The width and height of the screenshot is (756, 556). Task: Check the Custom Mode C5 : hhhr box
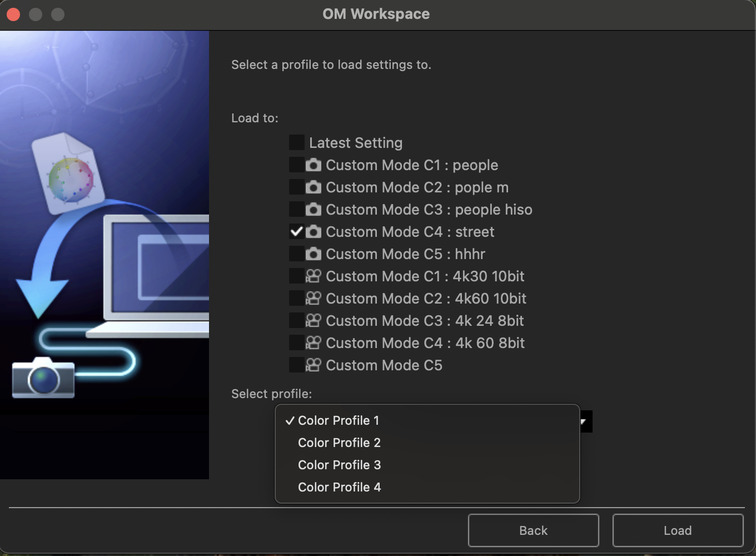coord(296,254)
